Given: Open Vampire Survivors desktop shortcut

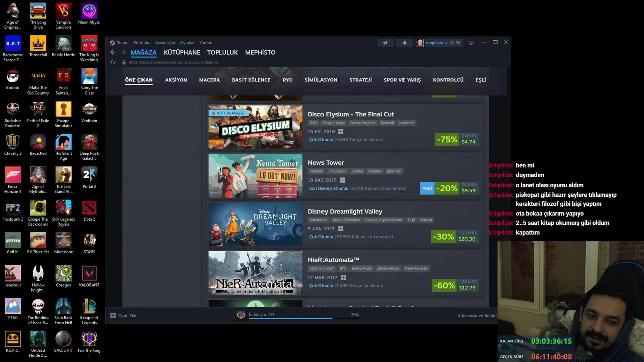Looking at the screenshot, I should coord(63,15).
